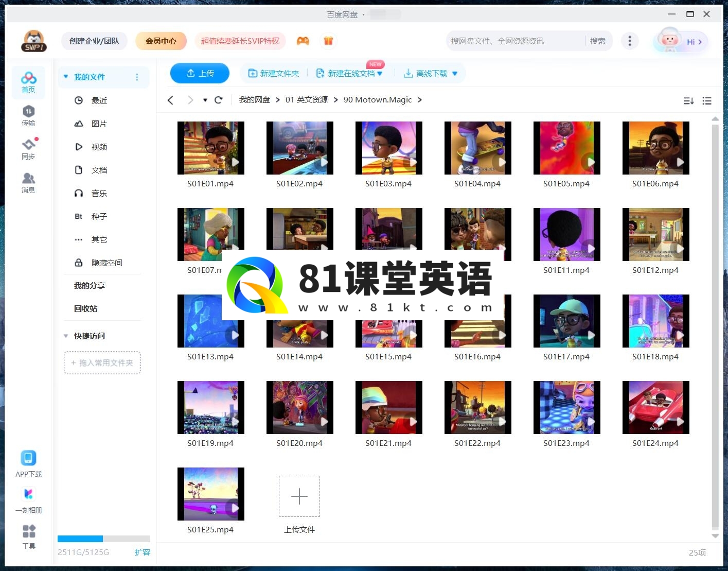Viewport: 728px width, 571px height.
Task: Click the search input field
Action: 517,41
